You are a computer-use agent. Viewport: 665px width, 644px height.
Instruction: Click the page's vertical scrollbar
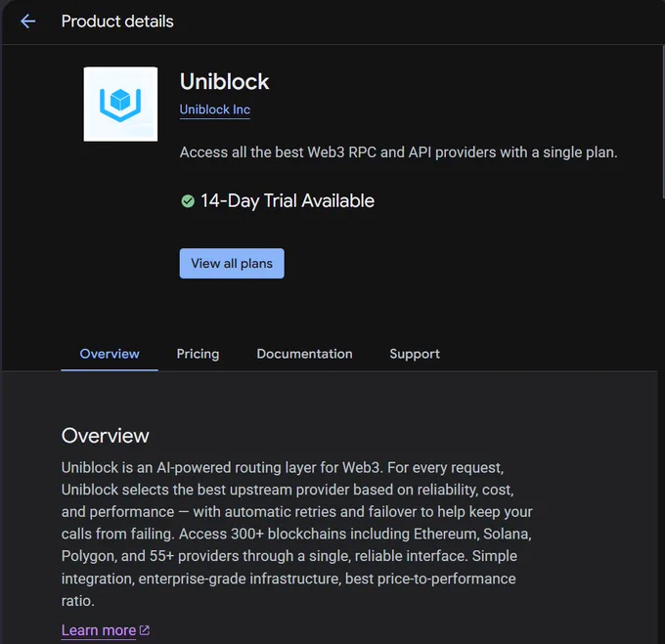coord(662,121)
